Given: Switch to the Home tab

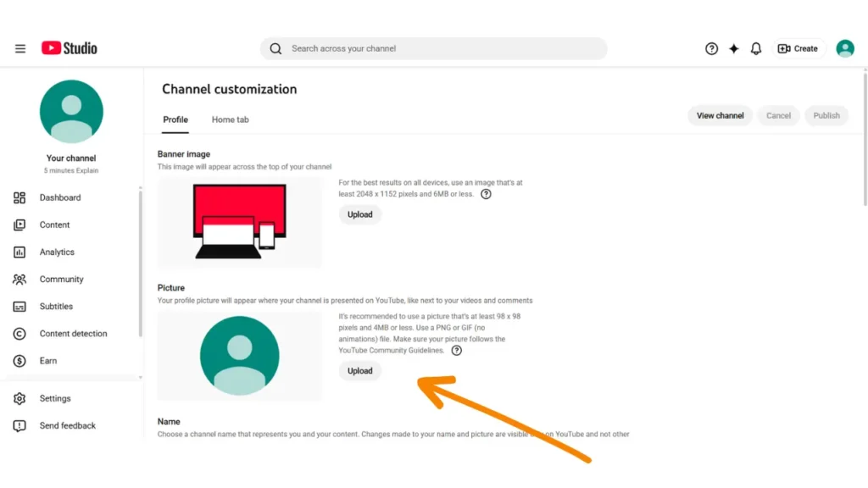Looking at the screenshot, I should coord(230,119).
